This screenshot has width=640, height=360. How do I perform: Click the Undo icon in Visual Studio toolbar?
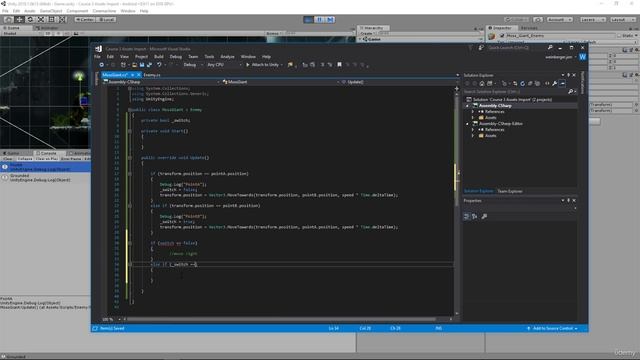tap(159, 65)
